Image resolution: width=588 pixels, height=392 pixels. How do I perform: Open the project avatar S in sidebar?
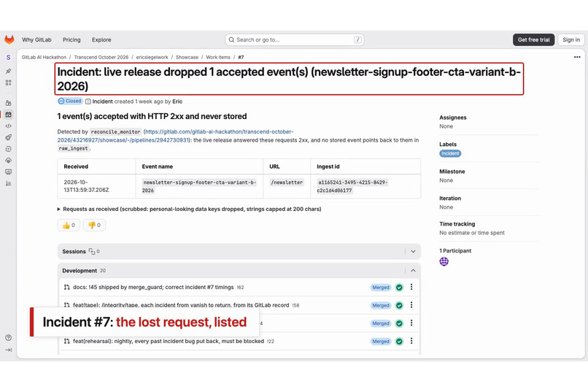(8, 58)
